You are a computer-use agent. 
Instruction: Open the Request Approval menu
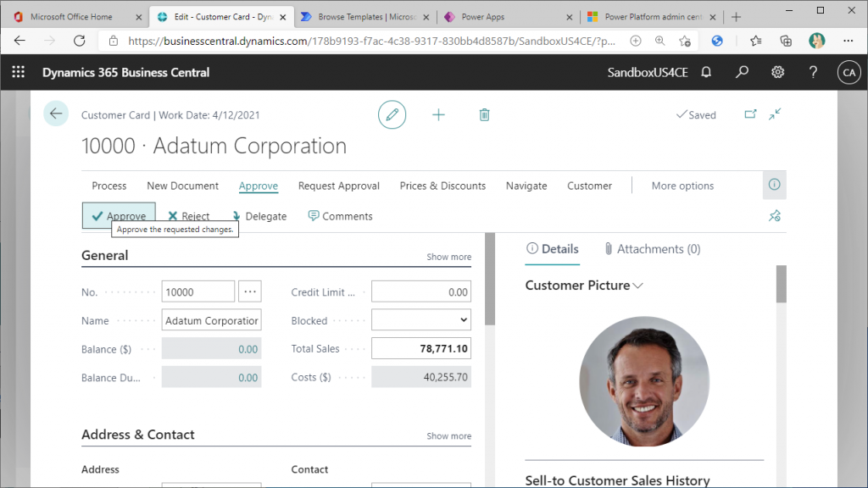(x=339, y=186)
